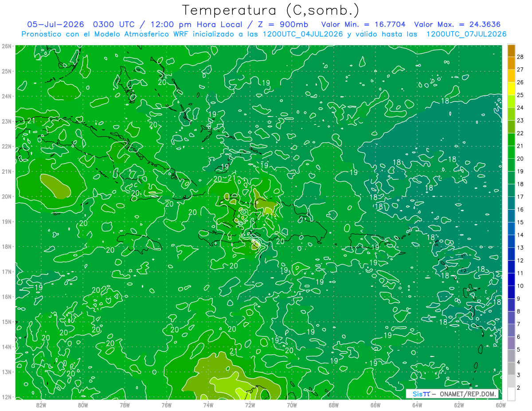Click the "0300 UTC" time text

tap(113, 24)
